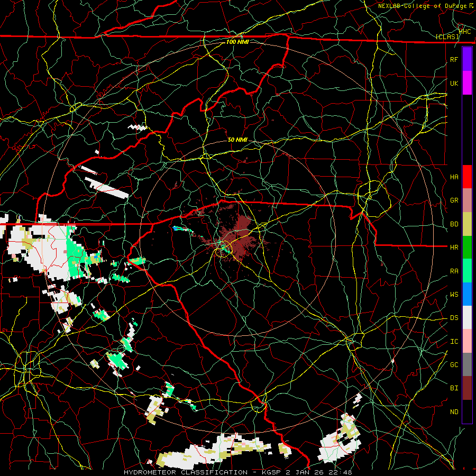The height and width of the screenshot is (476, 476).
Task: Click the RF purple legend color swatch
Action: [467, 59]
